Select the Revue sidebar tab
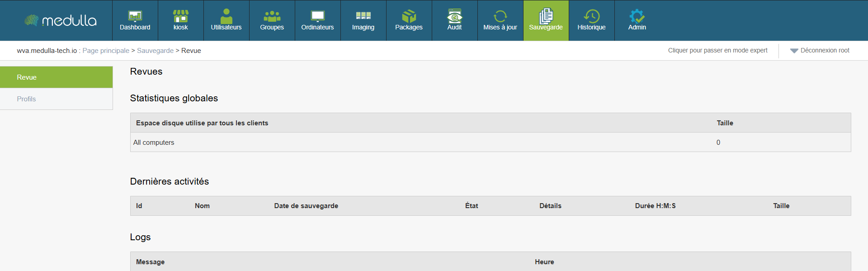 point(56,77)
